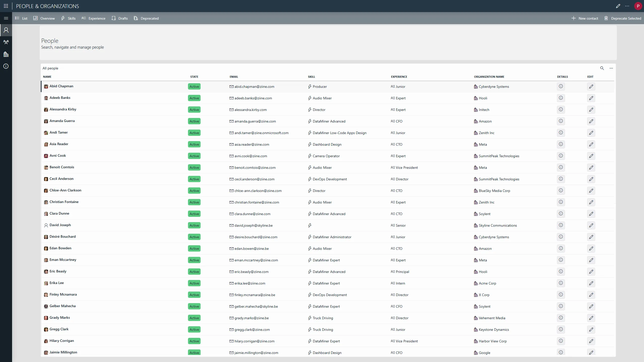Click the New contact button
Screen dimensions: 644x362
(585, 18)
